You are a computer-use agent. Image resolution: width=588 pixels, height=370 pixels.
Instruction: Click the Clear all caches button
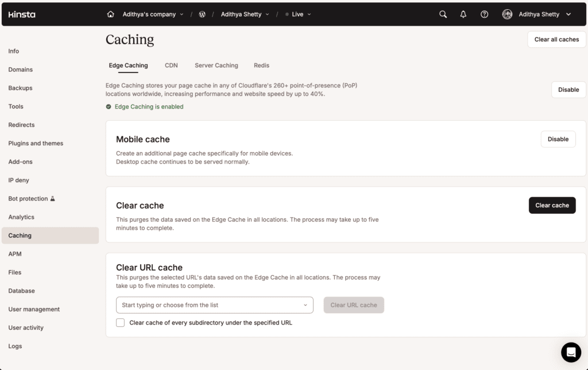pos(556,40)
